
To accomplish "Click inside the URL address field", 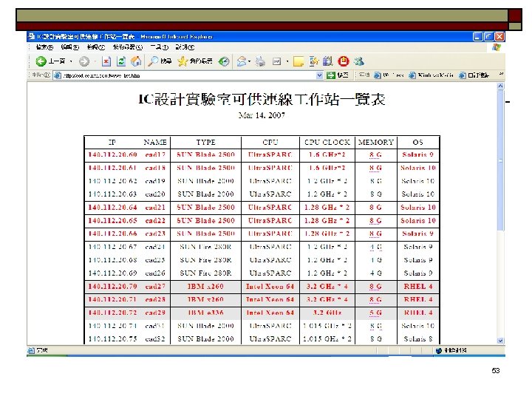I will click(188, 75).
